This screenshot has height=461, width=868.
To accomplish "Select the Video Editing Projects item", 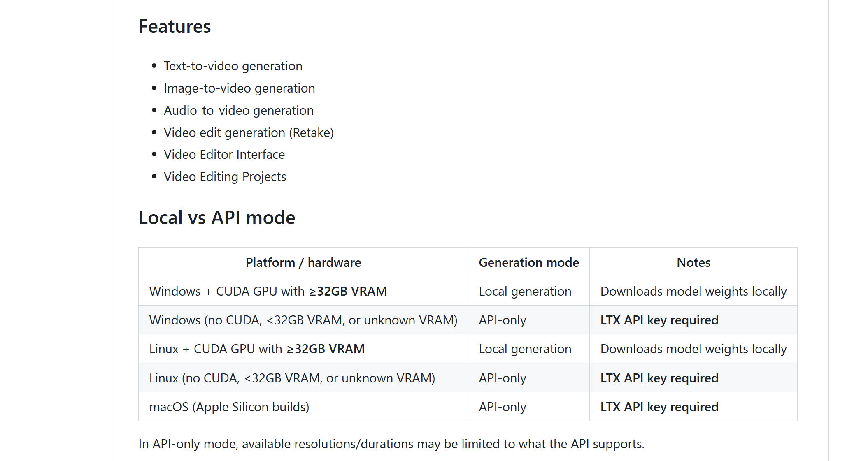I will 225,176.
